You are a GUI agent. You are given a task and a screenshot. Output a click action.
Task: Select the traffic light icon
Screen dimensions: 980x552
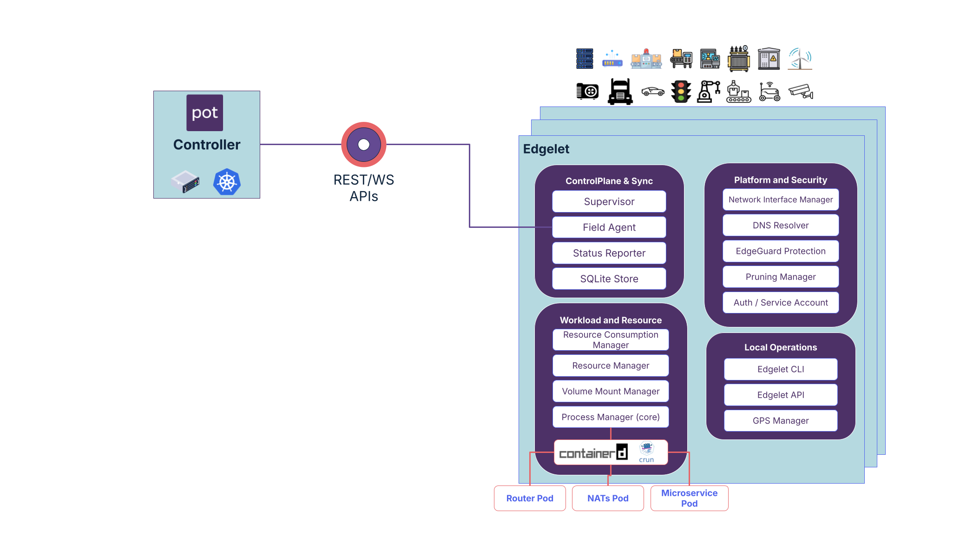coord(681,91)
